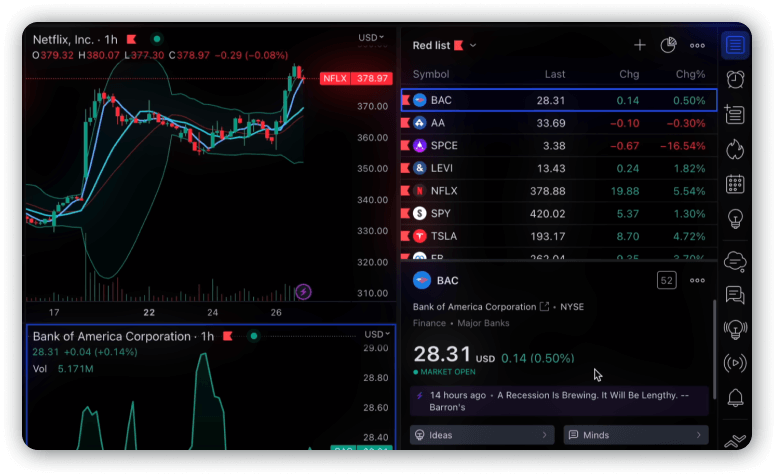Click the NFLX logo in the watchlist
This screenshot has width=778, height=476.
[420, 191]
